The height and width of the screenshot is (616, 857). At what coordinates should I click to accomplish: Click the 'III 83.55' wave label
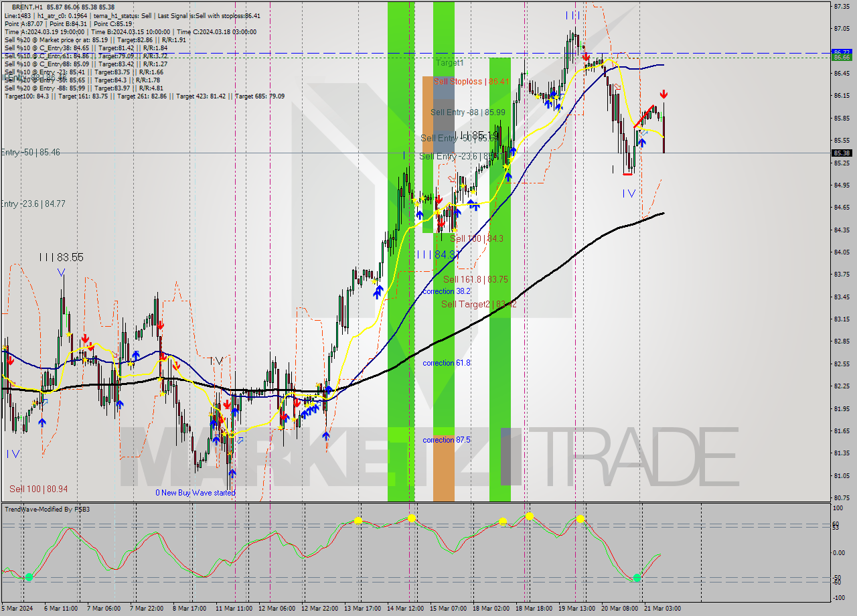(x=61, y=257)
